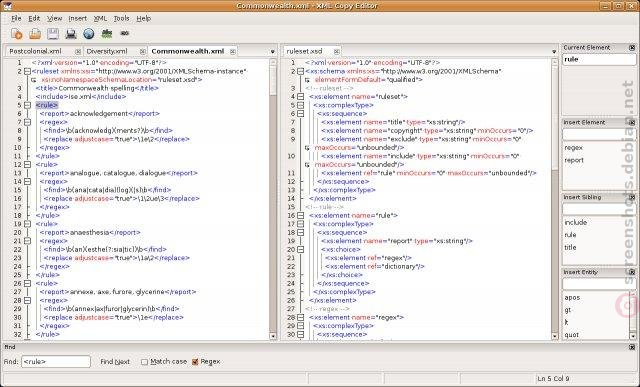The image size is (640, 387).
Task: Open the Edit menu
Action: click(x=34, y=18)
